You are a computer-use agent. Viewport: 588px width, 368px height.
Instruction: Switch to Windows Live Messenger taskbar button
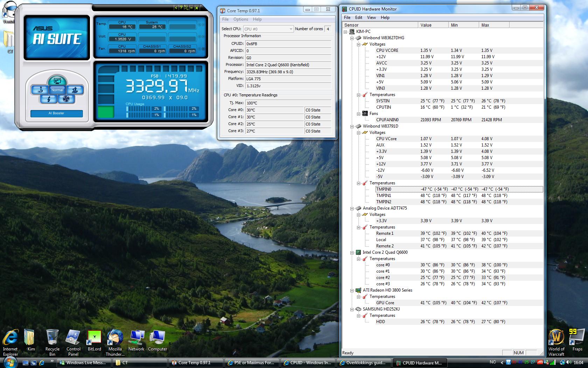(x=83, y=363)
